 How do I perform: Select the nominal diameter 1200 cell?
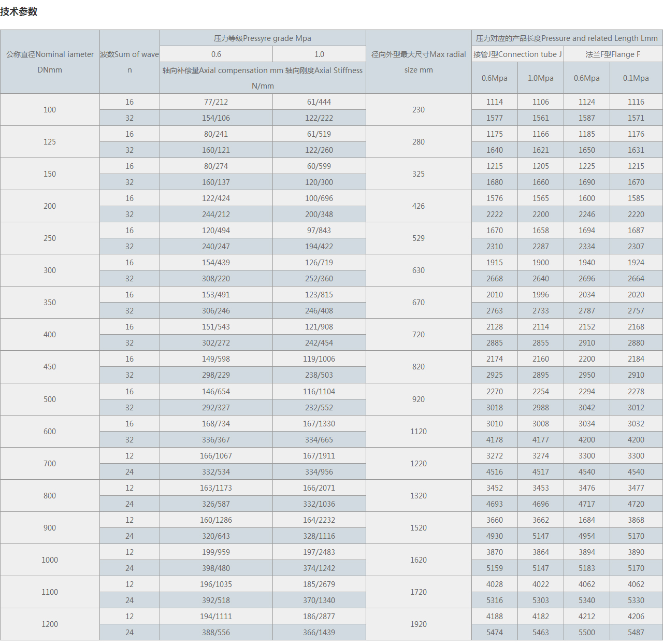(50, 624)
